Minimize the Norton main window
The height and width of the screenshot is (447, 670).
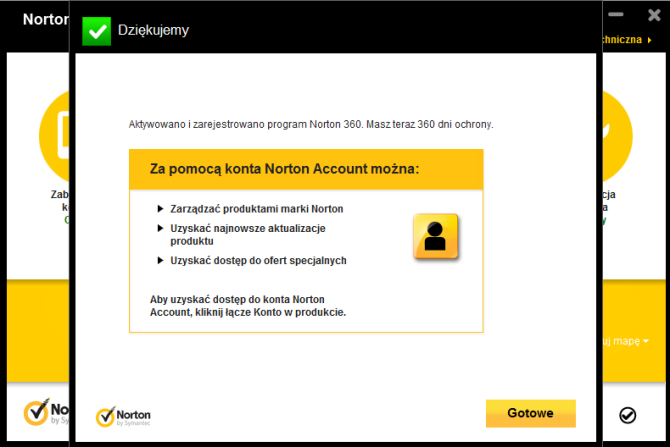(x=616, y=15)
